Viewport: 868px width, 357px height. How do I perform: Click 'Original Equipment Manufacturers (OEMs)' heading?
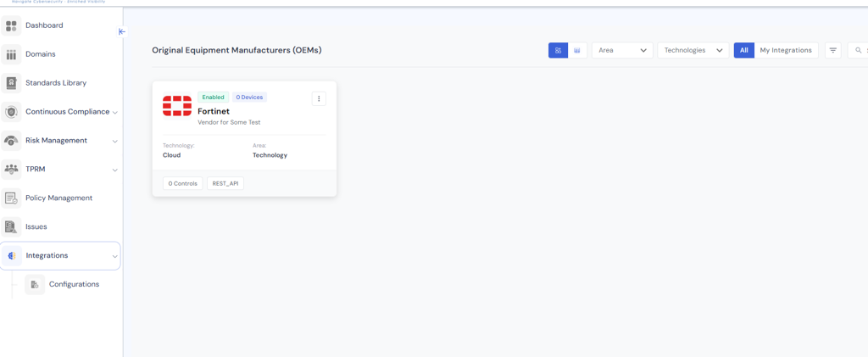tap(237, 50)
